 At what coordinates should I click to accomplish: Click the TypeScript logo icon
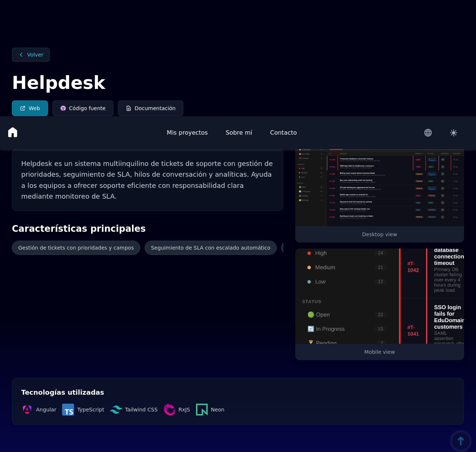point(68,410)
